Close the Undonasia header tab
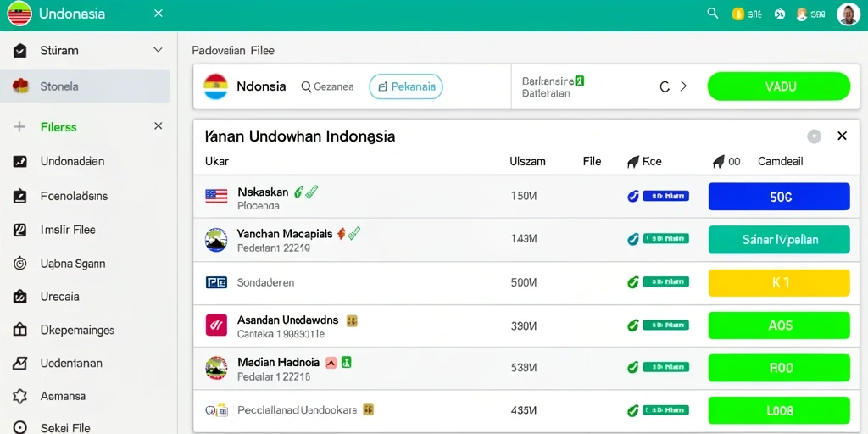Viewport: 868px width, 434px height. coord(159,14)
